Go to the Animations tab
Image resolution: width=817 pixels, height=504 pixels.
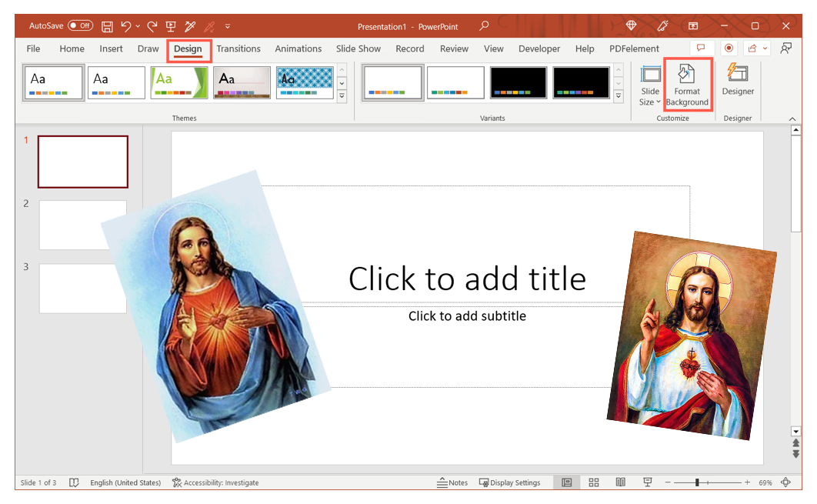(x=298, y=48)
